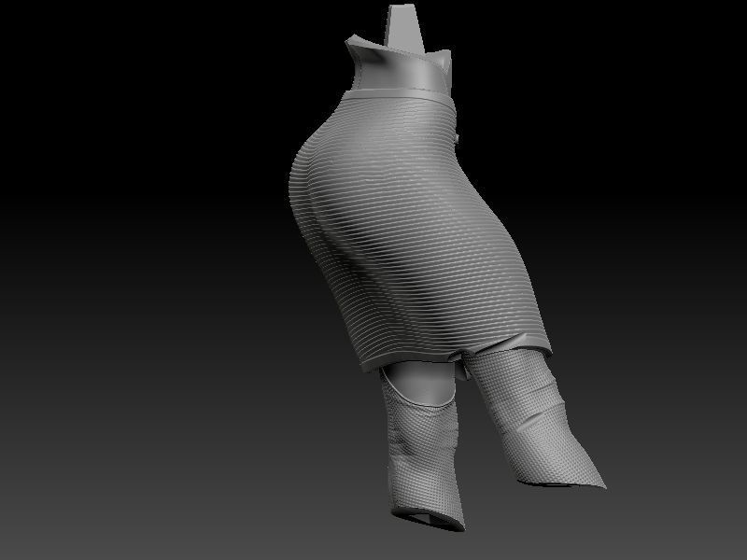The width and height of the screenshot is (747, 560).
Task: Click the skirt's waistband strip
Action: pyautogui.click(x=398, y=95)
